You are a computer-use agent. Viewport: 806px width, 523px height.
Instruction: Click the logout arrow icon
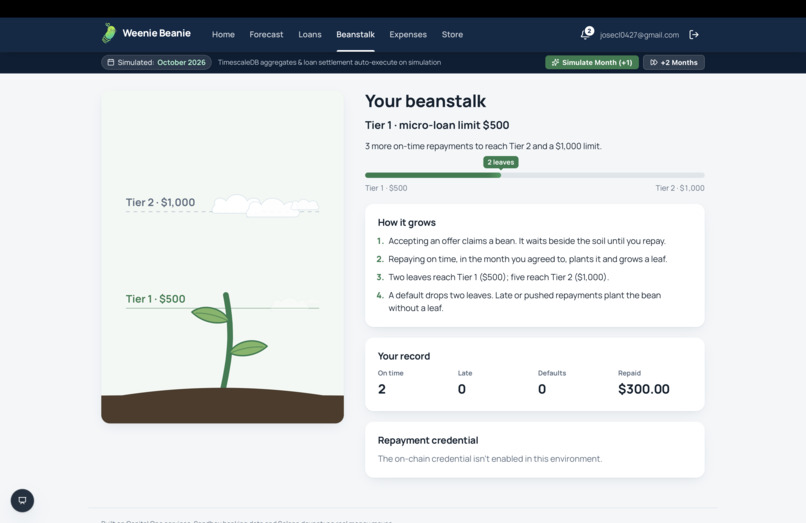point(694,34)
